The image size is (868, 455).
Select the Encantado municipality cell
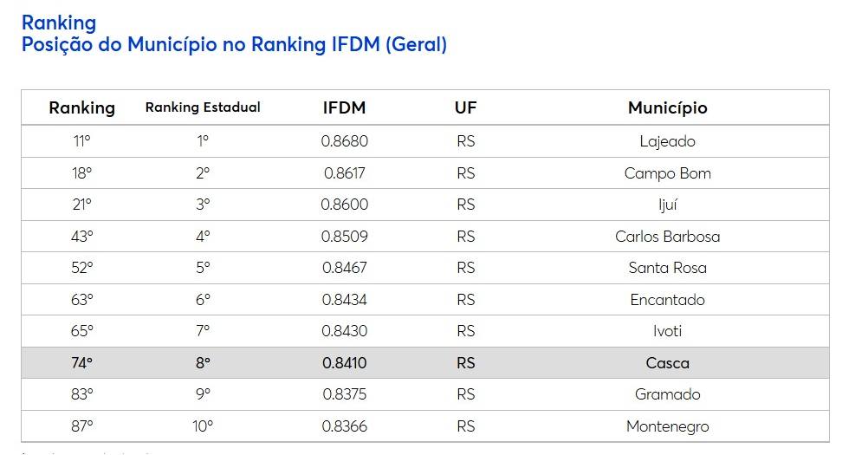pos(668,300)
